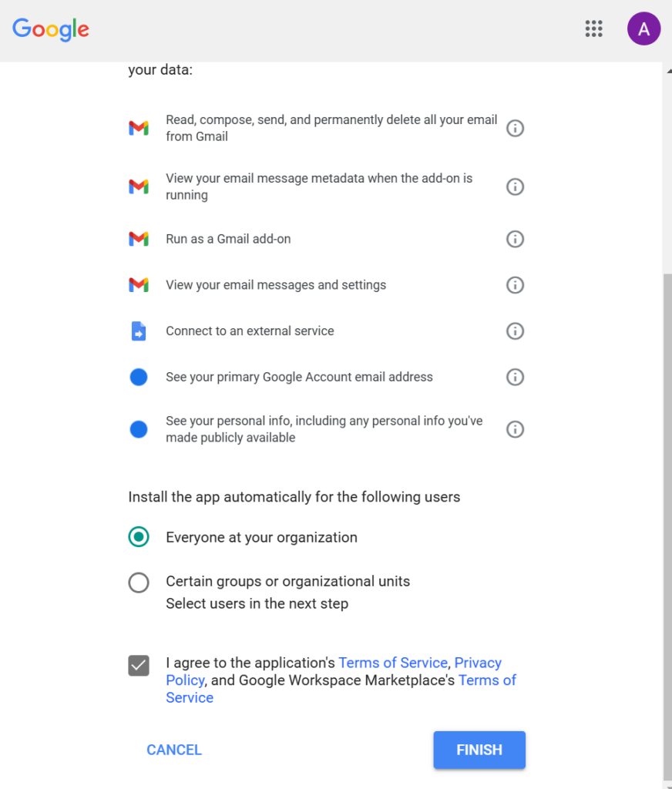Select Everyone at your organization radio option
672x789 pixels.
[x=139, y=537]
